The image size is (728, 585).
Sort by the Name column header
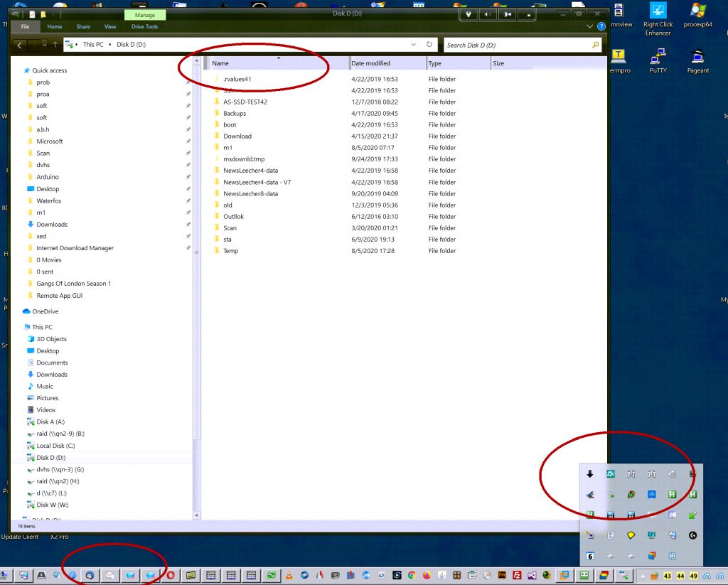click(279, 63)
